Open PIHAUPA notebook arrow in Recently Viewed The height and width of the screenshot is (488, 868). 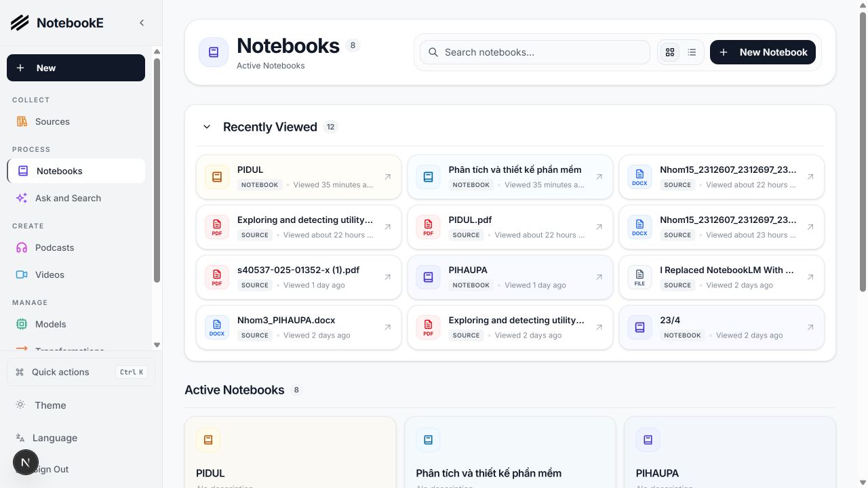tap(599, 277)
